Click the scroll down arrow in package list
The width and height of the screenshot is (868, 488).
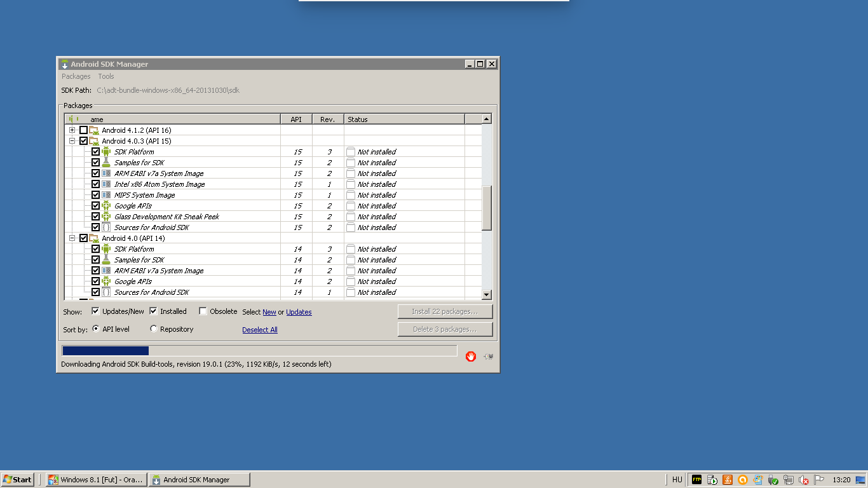486,294
